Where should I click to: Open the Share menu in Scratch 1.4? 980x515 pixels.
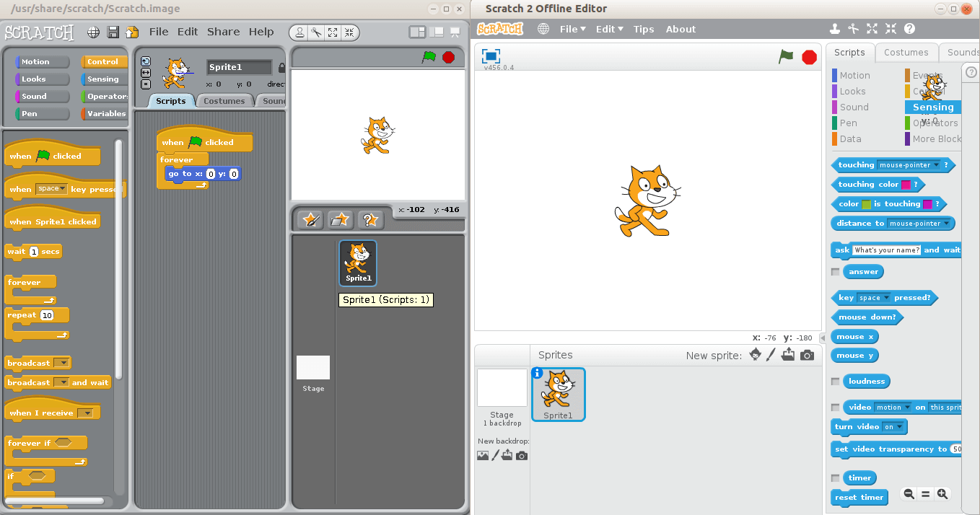(x=224, y=32)
